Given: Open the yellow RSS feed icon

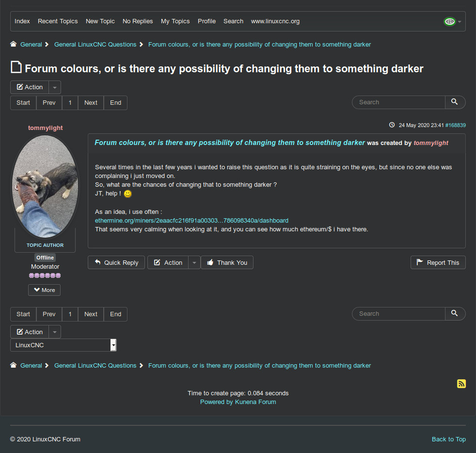Looking at the screenshot, I should [461, 384].
